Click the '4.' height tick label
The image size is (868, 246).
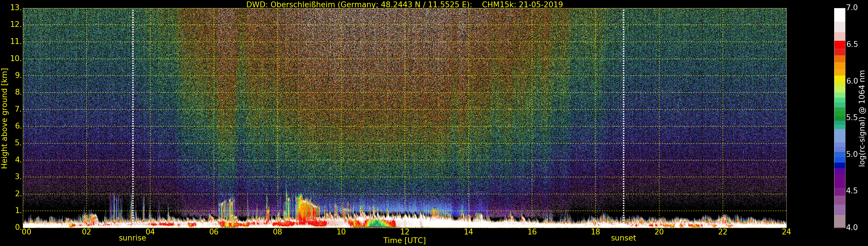click(18, 160)
